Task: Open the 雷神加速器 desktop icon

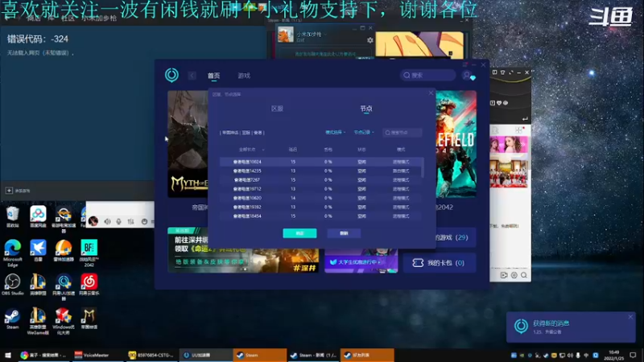Action: 64,251
